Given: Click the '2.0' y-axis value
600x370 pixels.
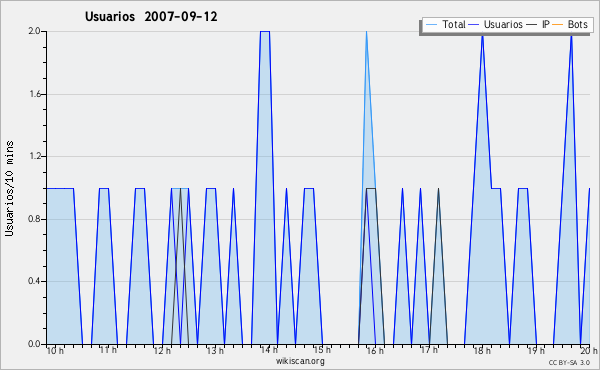Looking at the screenshot, I should (34, 31).
